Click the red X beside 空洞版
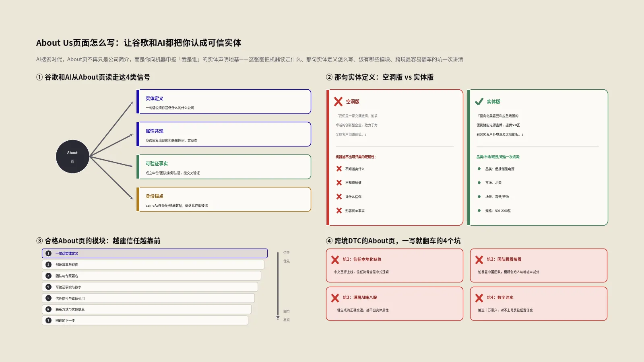 click(339, 102)
